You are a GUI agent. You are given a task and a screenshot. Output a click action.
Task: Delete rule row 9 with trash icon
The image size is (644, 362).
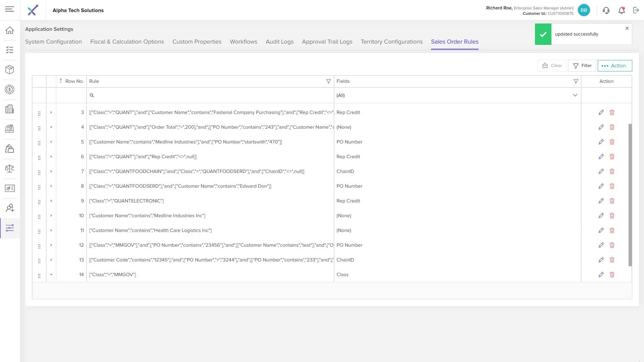pos(612,201)
